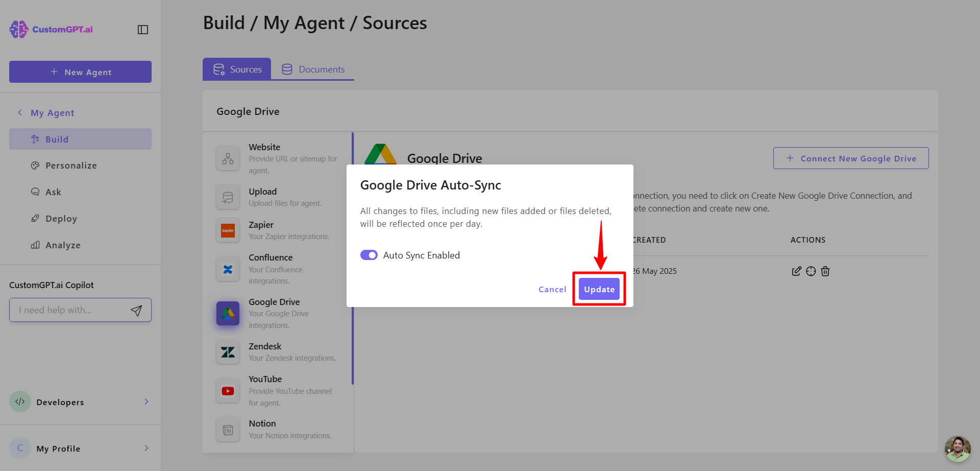Open the Ask menu item
The height and width of the screenshot is (471, 980).
80,192
